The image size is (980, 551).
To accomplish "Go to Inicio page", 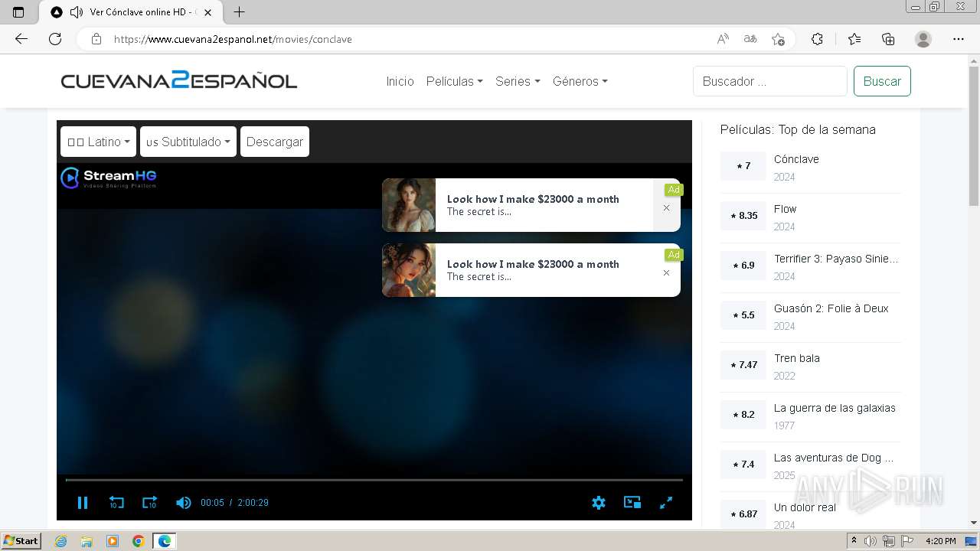I will coord(400,81).
